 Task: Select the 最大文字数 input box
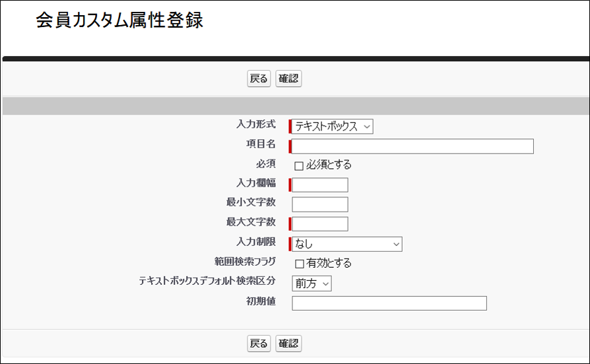(x=320, y=224)
